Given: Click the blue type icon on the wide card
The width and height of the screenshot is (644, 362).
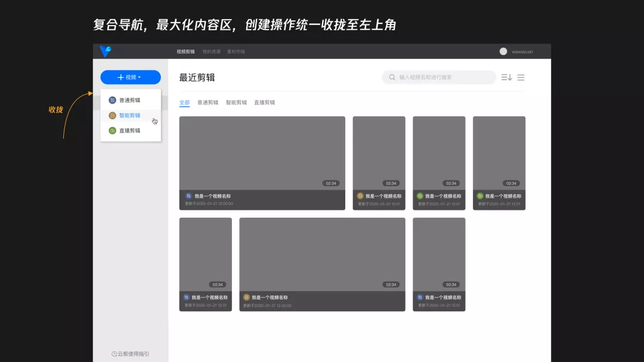Looking at the screenshot, I should (x=188, y=196).
